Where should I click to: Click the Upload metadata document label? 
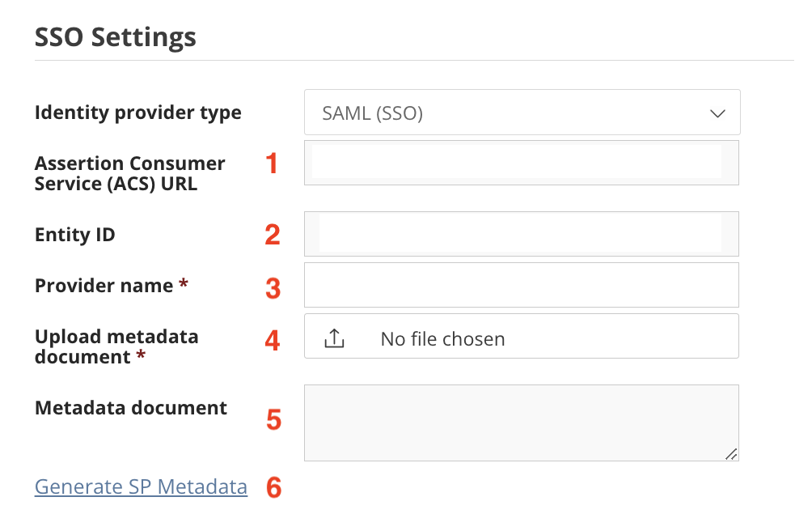click(116, 346)
